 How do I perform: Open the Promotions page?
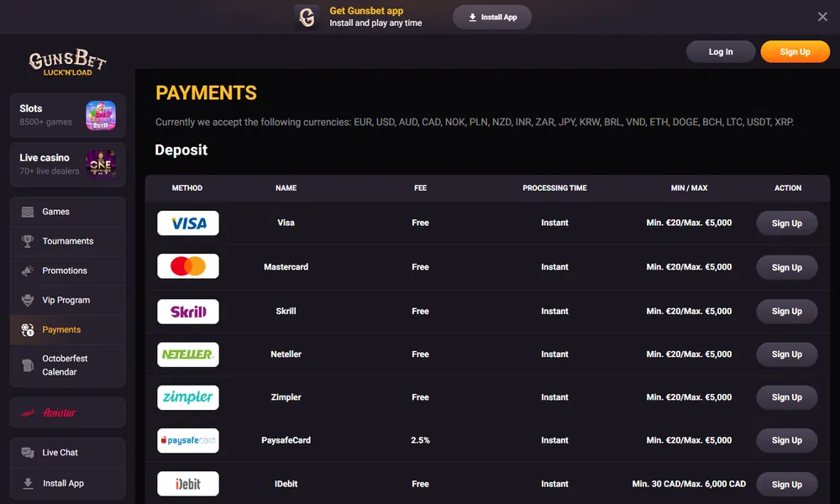pos(67,270)
